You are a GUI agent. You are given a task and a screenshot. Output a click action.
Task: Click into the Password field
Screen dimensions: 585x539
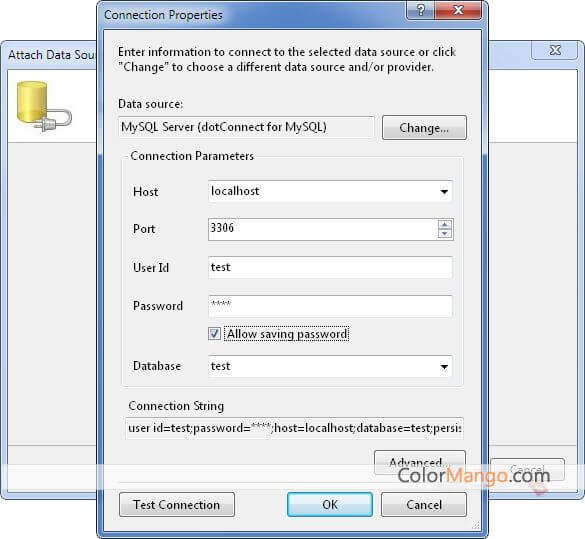pyautogui.click(x=330, y=306)
